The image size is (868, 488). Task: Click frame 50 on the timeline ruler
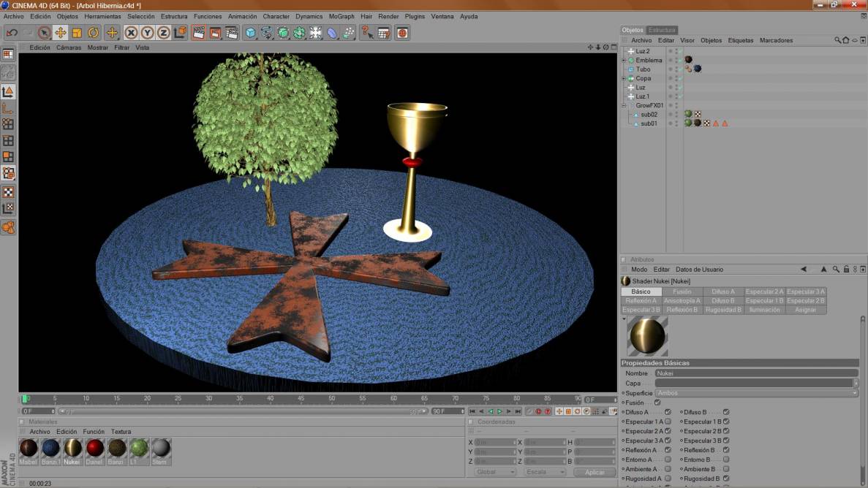click(331, 398)
